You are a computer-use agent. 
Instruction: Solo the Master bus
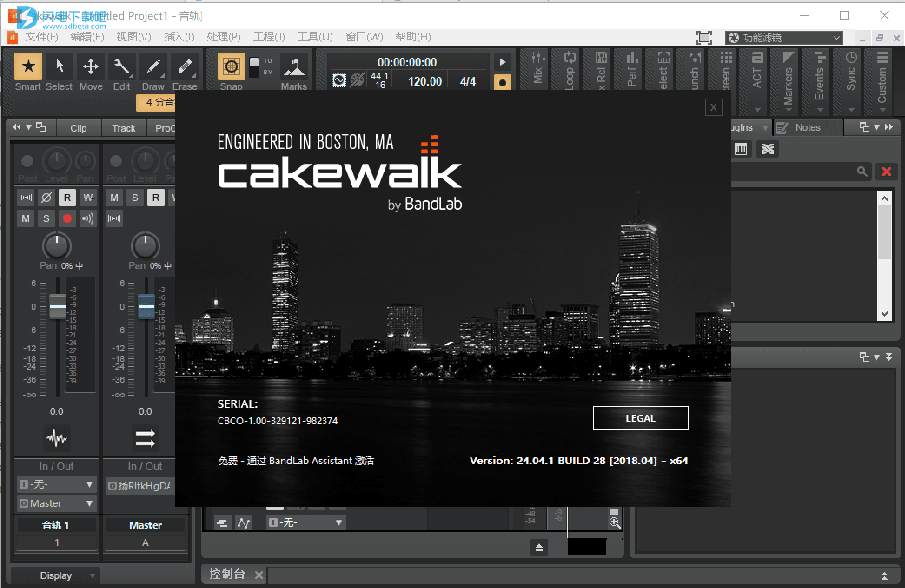(x=135, y=198)
